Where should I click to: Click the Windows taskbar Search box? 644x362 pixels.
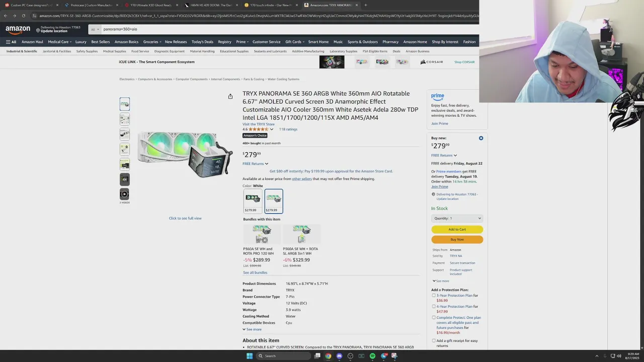(x=283, y=356)
